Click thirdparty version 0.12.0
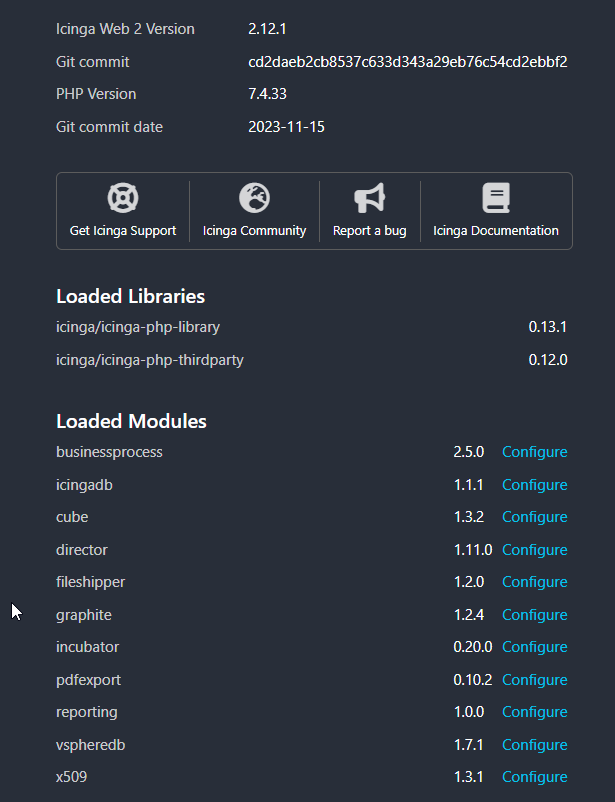This screenshot has width=615, height=802. 547,360
